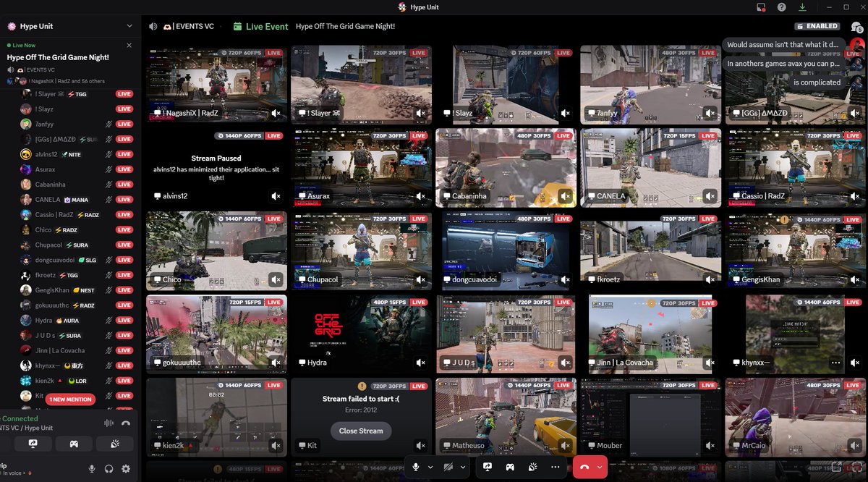
Task: Click warning icon on Kit's failed stream
Action: [362, 386]
